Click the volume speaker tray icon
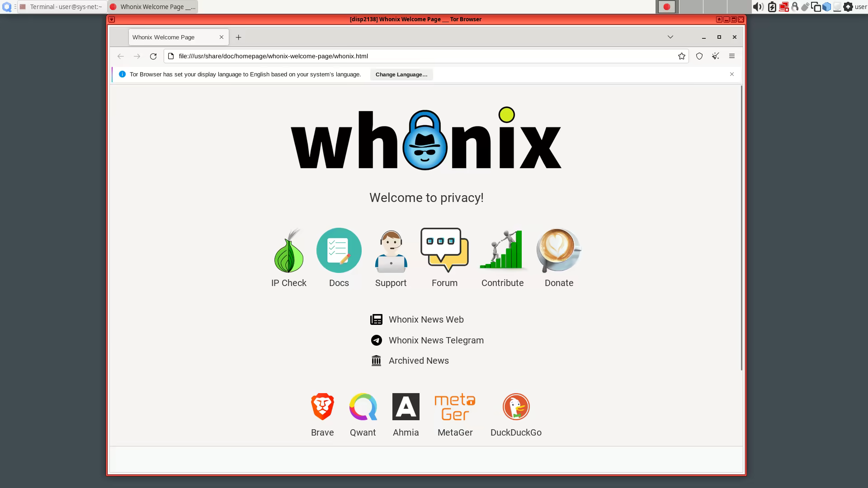This screenshot has height=488, width=868. click(758, 7)
